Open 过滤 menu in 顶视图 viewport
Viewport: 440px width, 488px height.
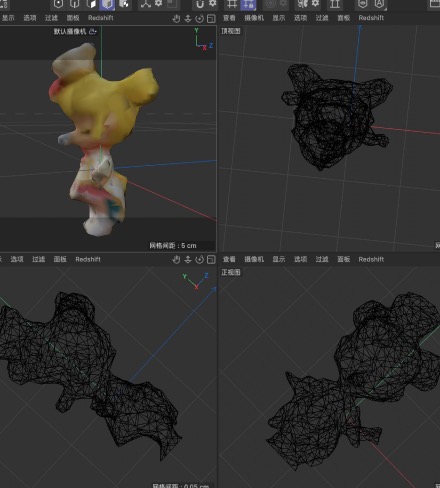pos(322,18)
